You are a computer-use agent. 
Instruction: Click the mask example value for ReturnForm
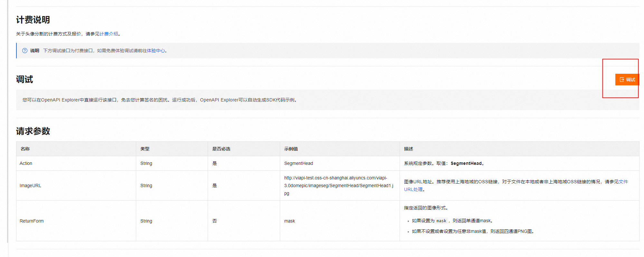(289, 221)
